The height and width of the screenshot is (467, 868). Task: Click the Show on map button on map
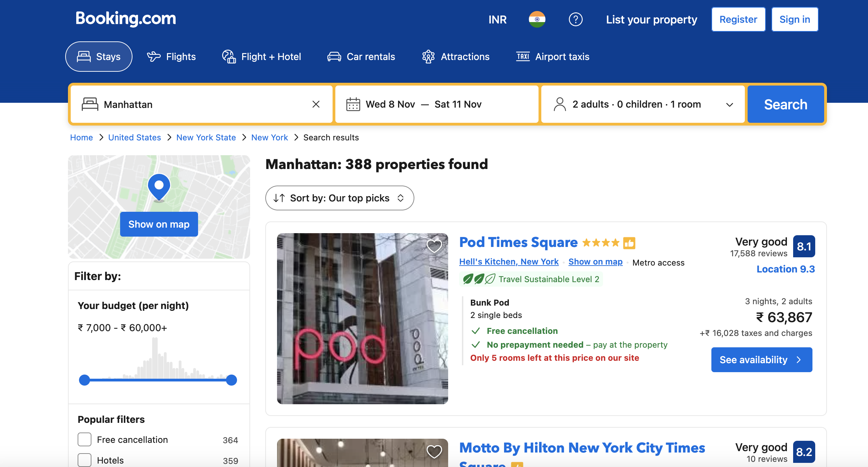tap(159, 224)
